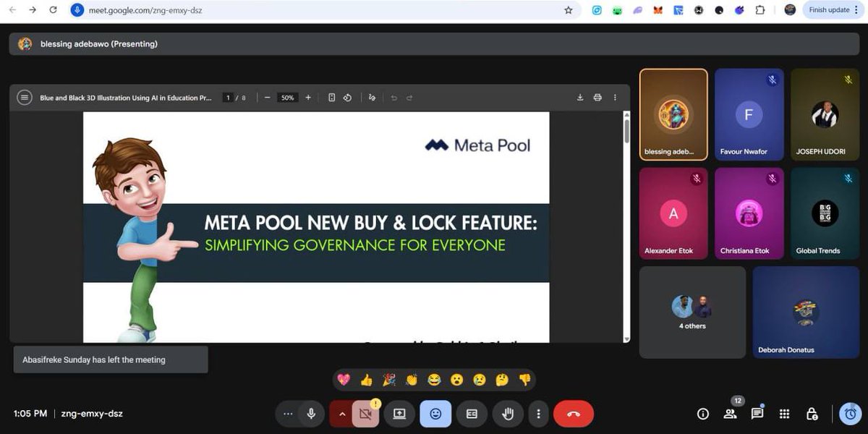Zoom out the PDF with minus button

point(267,98)
